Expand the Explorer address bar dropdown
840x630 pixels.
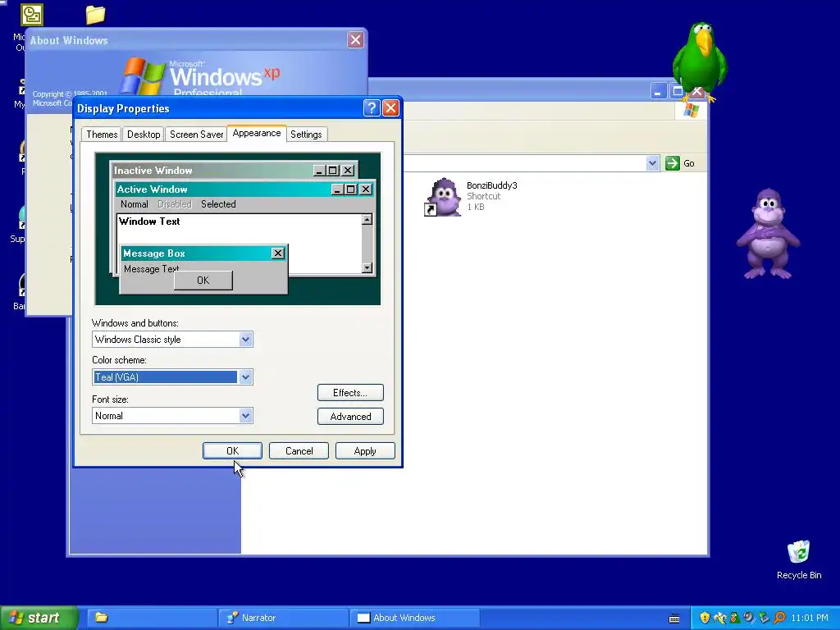click(652, 163)
